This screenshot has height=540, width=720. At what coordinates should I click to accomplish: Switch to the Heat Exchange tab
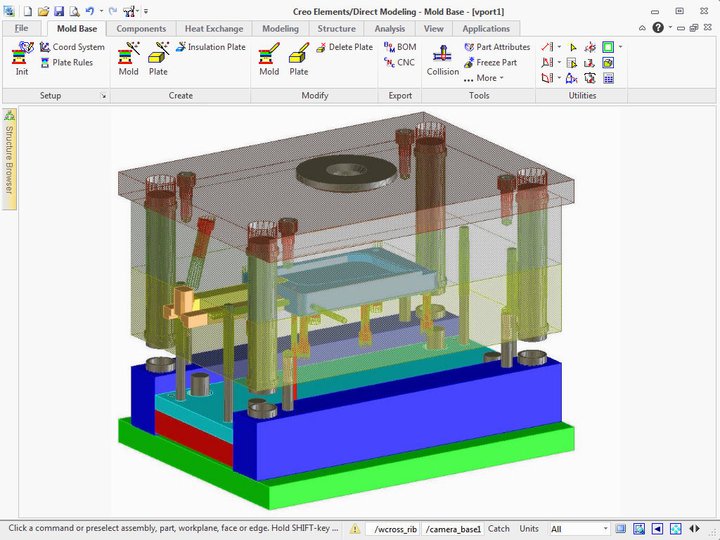pyautogui.click(x=214, y=28)
